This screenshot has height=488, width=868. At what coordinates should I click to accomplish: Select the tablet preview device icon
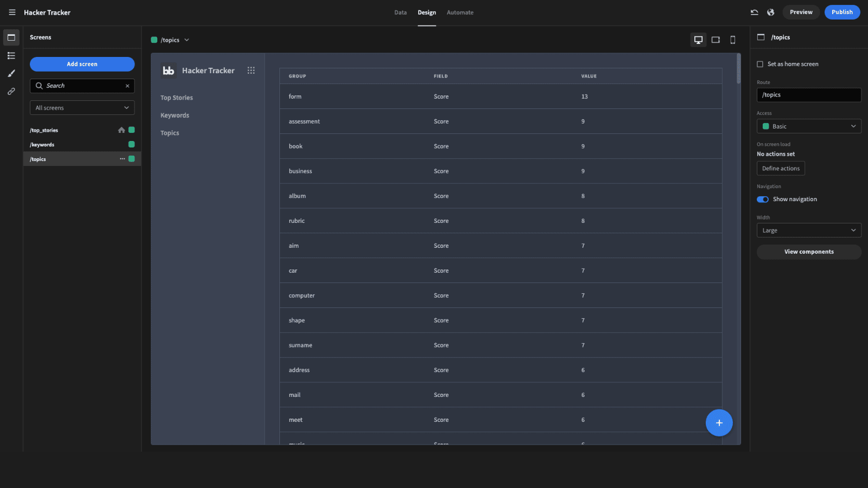pyautogui.click(x=716, y=40)
